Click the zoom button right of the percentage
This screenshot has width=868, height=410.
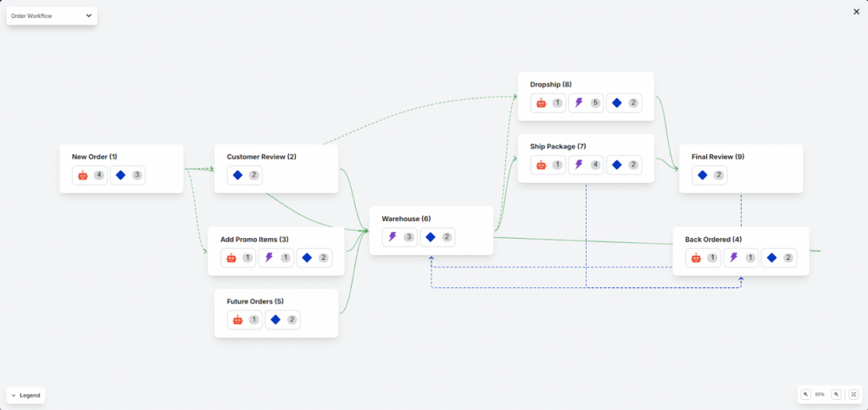pos(836,394)
